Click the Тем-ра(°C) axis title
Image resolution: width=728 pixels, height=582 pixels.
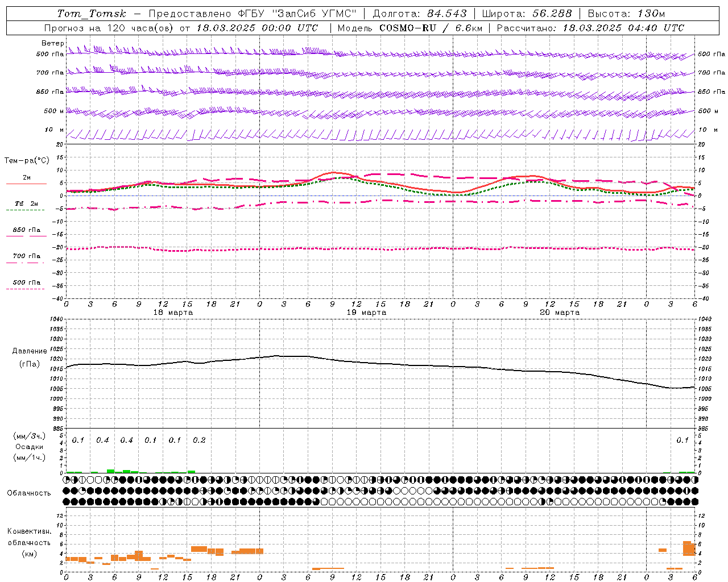27,161
